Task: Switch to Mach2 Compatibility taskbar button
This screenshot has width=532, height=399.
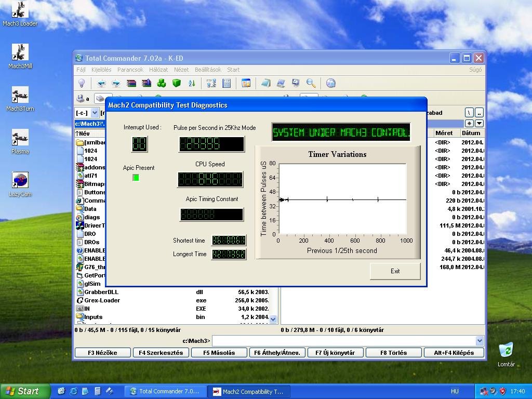Action: (x=249, y=392)
